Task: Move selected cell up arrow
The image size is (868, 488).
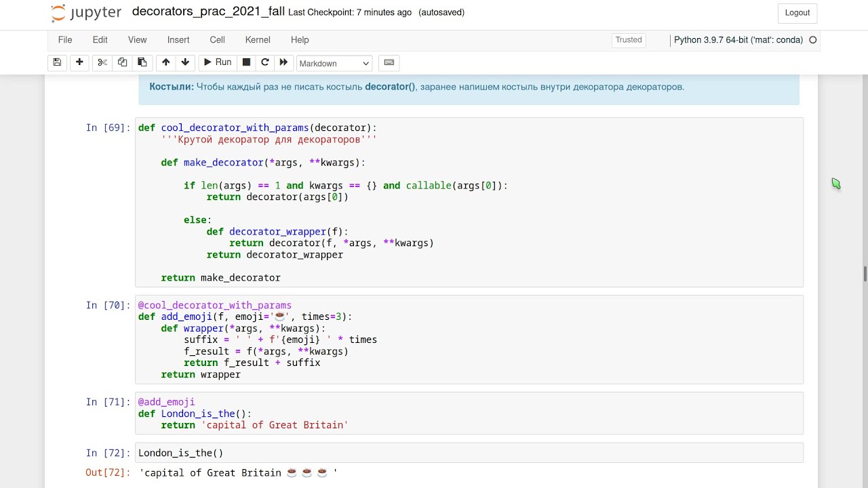Action: click(x=165, y=62)
